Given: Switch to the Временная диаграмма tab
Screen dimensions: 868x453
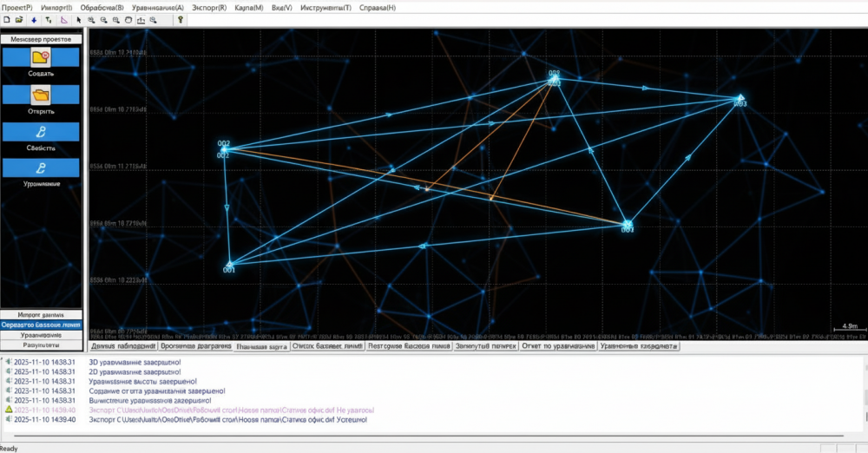Looking at the screenshot, I should click(196, 346).
